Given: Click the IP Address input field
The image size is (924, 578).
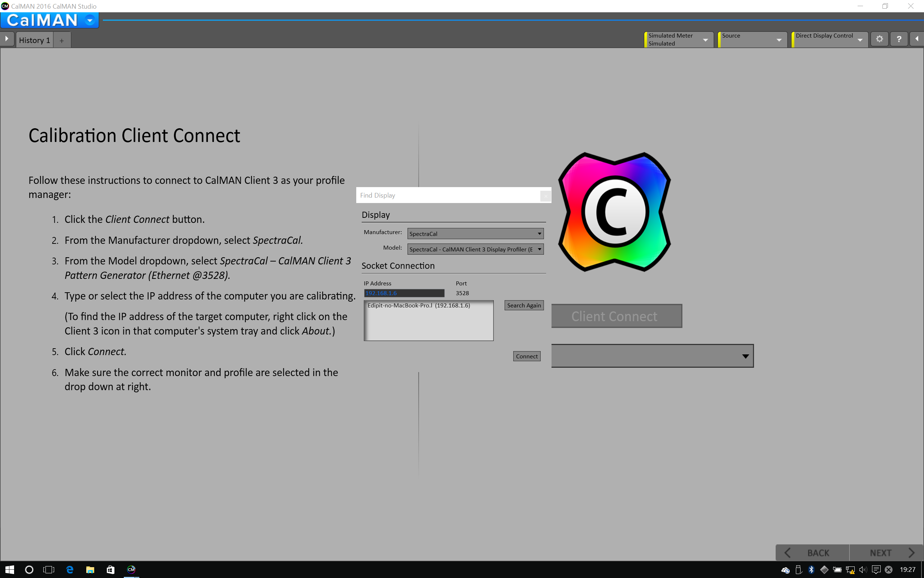Looking at the screenshot, I should [x=404, y=293].
